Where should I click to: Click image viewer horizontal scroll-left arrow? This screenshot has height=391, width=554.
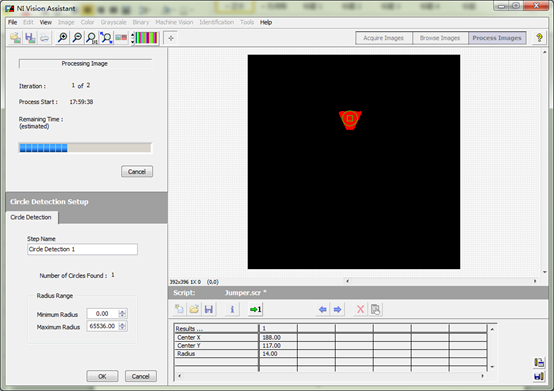pyautogui.click(x=347, y=281)
